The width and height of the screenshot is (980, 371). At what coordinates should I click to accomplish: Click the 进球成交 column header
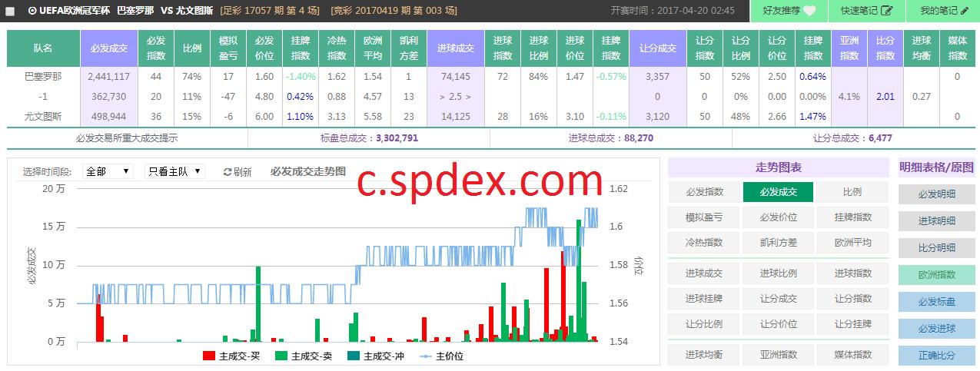pos(455,48)
